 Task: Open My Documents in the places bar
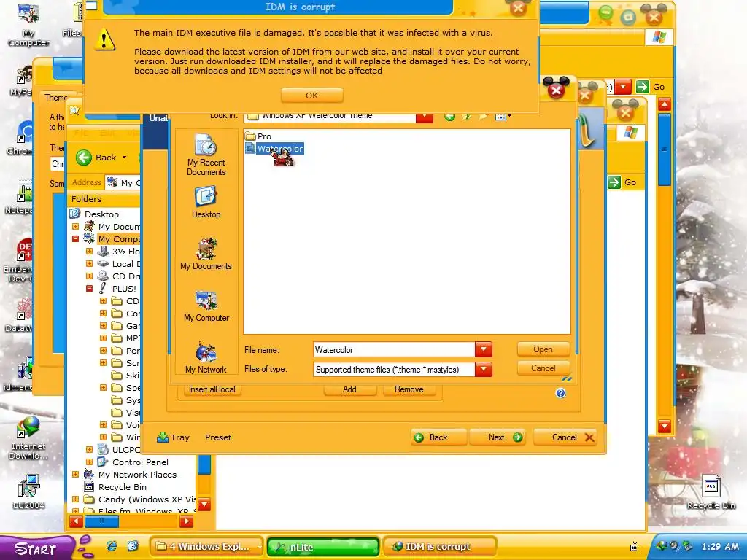click(206, 254)
